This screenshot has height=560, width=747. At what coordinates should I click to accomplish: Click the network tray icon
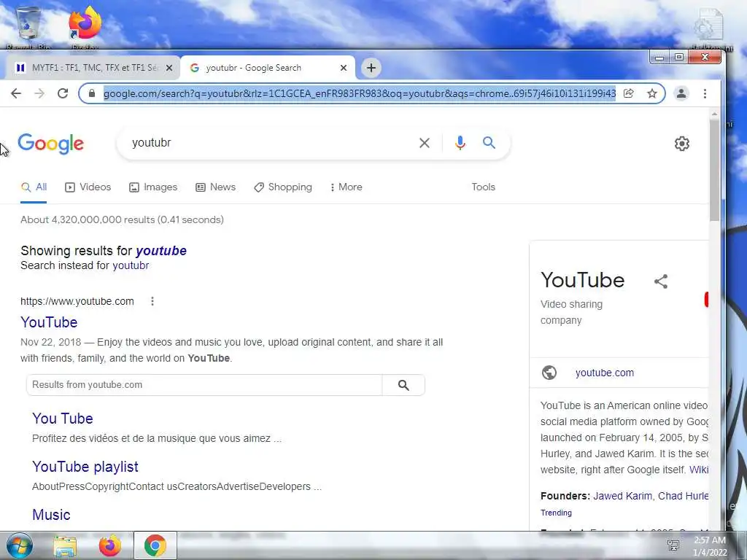coord(673,545)
